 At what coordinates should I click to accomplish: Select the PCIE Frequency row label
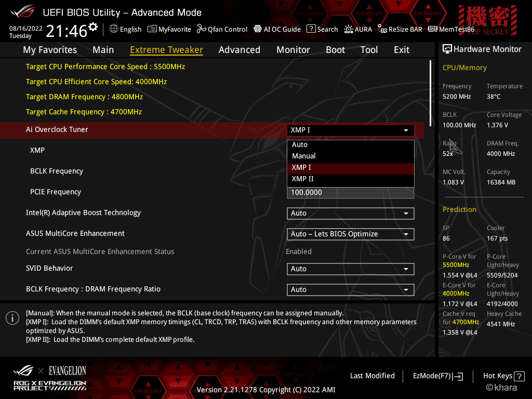[56, 192]
